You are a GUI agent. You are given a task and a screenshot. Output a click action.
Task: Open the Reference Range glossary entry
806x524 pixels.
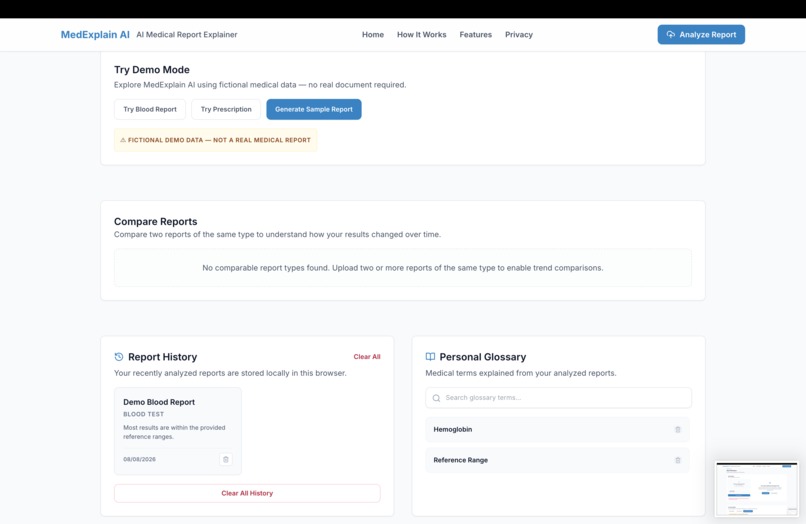[x=557, y=460]
